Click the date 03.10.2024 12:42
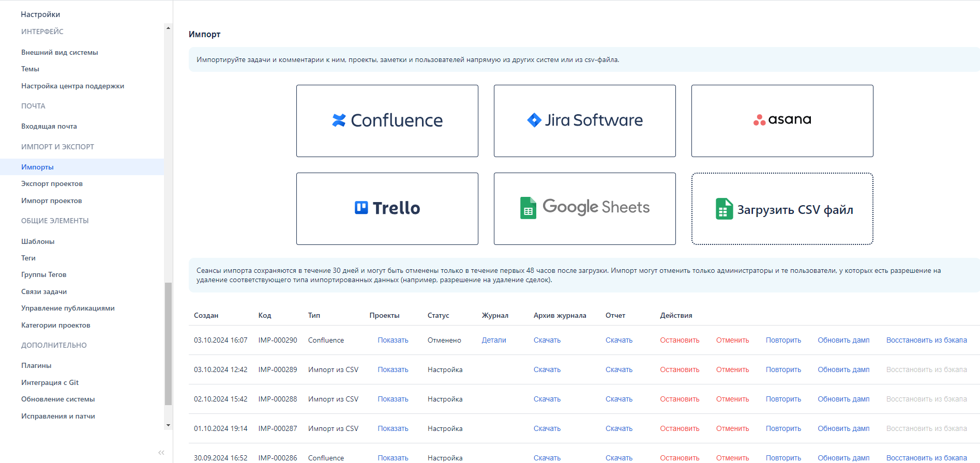The width and height of the screenshot is (980, 463). 221,369
